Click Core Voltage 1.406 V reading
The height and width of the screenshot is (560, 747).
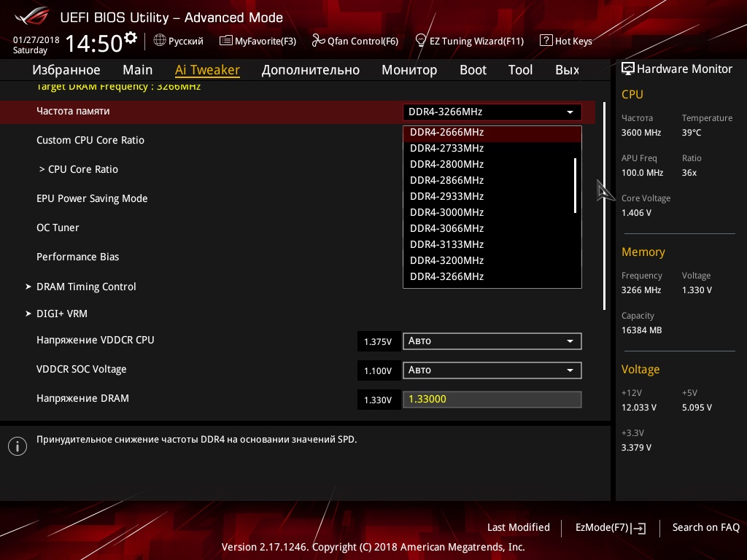[x=636, y=213]
